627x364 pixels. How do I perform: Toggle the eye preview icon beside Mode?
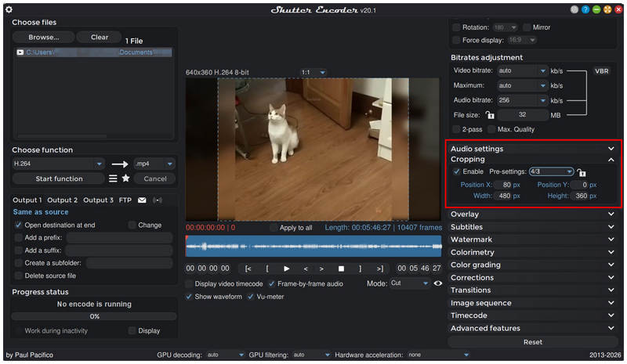[x=438, y=283]
